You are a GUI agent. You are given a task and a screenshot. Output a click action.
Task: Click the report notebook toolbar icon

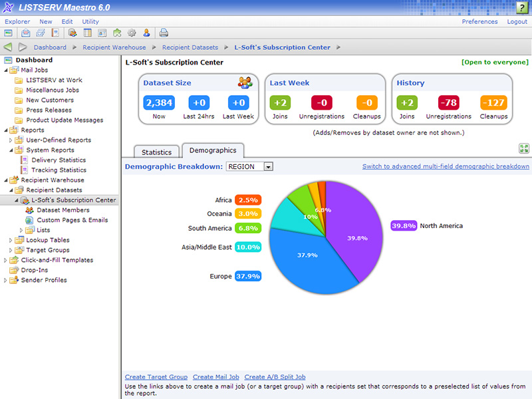pos(55,33)
